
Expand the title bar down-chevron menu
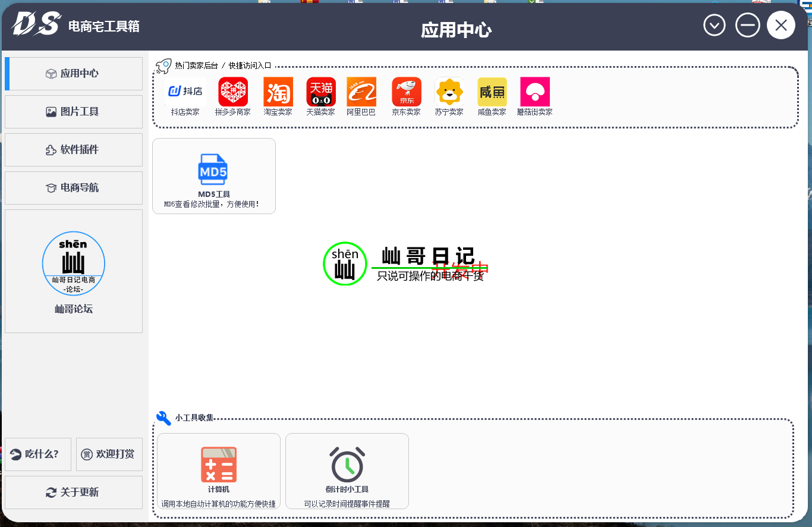[715, 25]
